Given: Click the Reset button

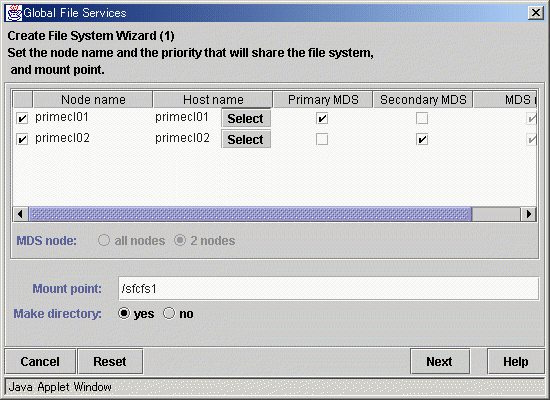Looking at the screenshot, I should tap(110, 361).
